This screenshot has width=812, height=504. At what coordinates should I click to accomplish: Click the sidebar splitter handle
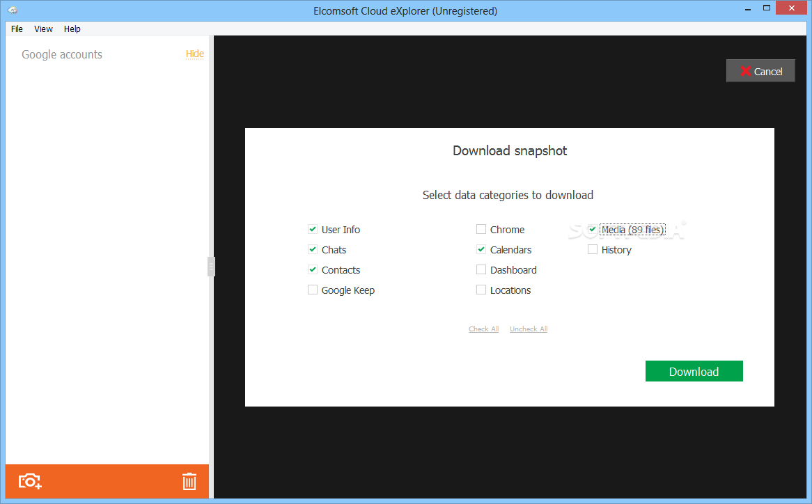211,267
